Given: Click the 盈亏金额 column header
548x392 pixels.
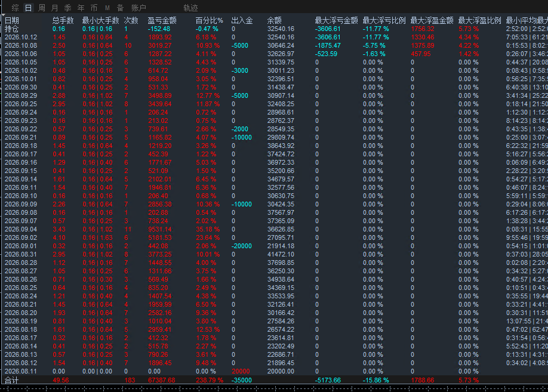Looking at the screenshot, I should pos(162,21).
